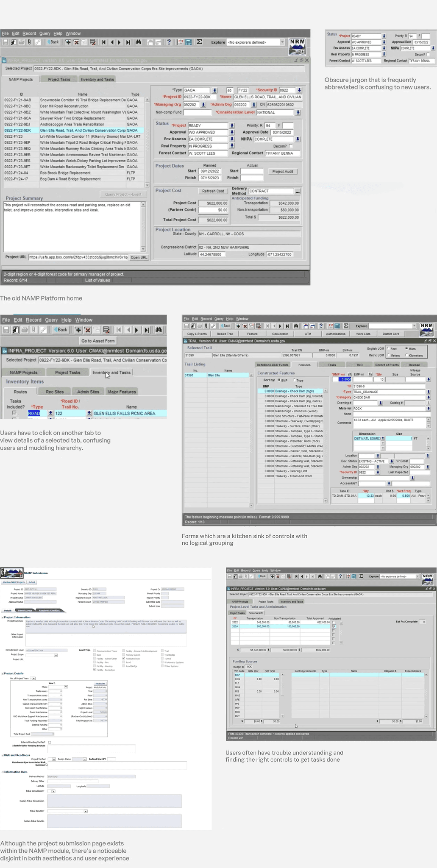Collapse Project Information section on NAMP Submission
This screenshot has width=437, height=868.
(2, 617)
